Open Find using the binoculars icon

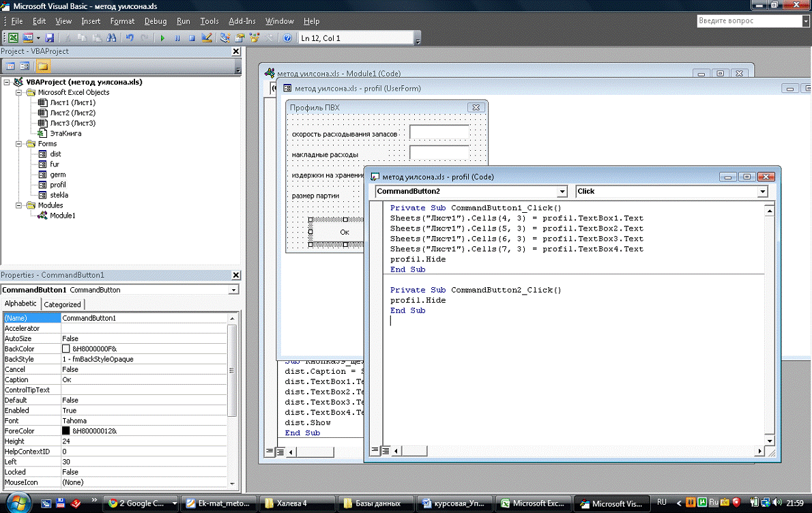pos(113,38)
